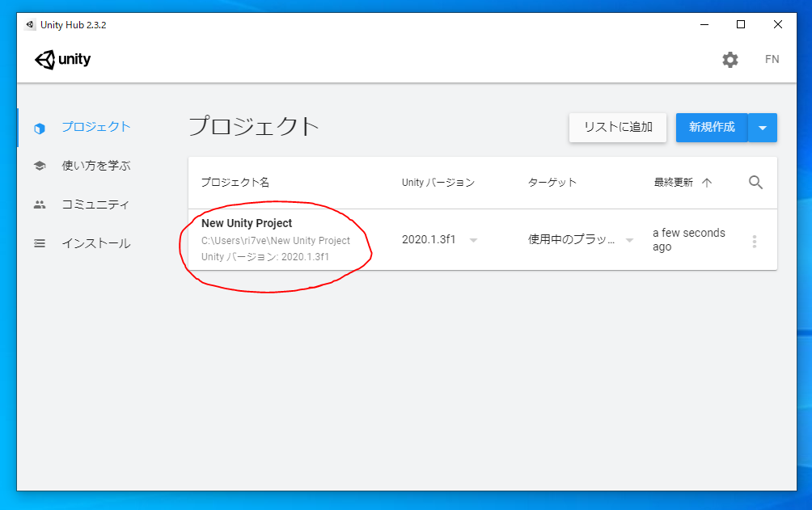
Task: Click the graduation cap icon beside 使い方を学ぶ
Action: coord(40,166)
